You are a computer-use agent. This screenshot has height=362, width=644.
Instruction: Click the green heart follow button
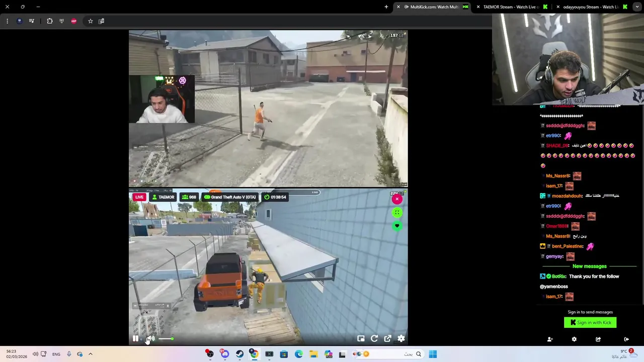pyautogui.click(x=397, y=226)
